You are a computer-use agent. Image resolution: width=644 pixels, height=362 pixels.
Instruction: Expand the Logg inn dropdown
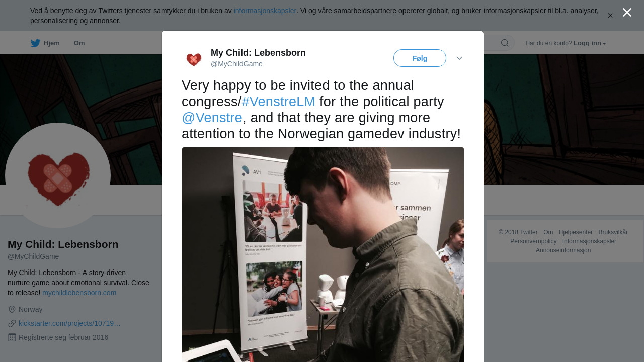tap(590, 43)
